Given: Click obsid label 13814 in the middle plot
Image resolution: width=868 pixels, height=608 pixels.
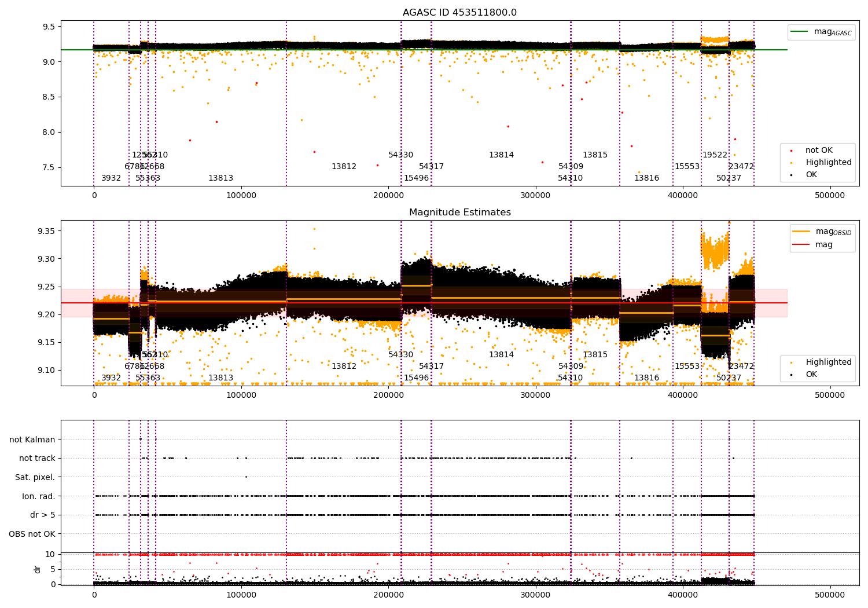Looking at the screenshot, I should (501, 355).
